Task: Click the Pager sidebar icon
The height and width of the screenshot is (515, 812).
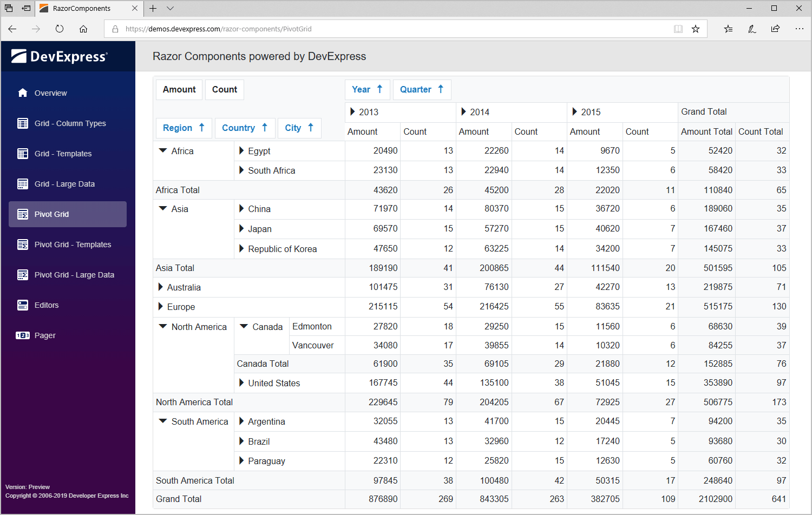Action: click(x=22, y=335)
